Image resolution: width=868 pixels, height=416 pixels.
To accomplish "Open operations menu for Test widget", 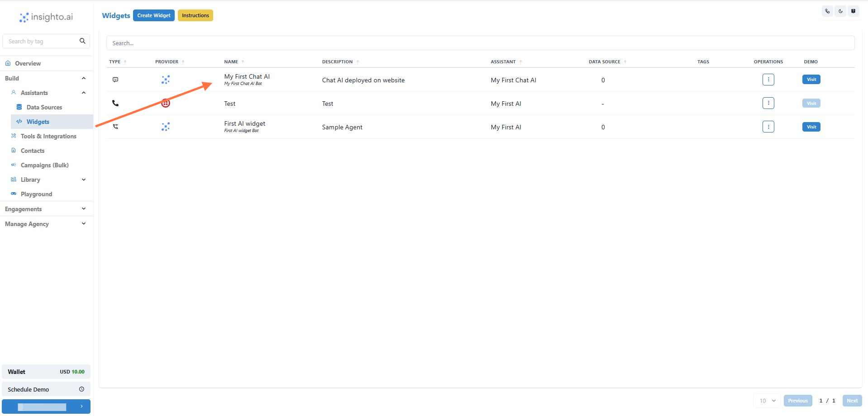I will click(x=768, y=103).
